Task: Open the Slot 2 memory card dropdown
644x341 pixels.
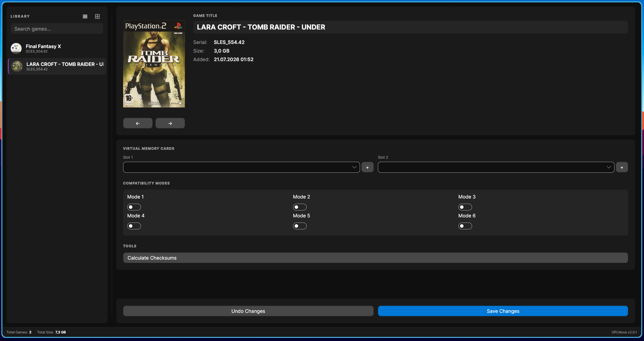Action: pyautogui.click(x=496, y=167)
